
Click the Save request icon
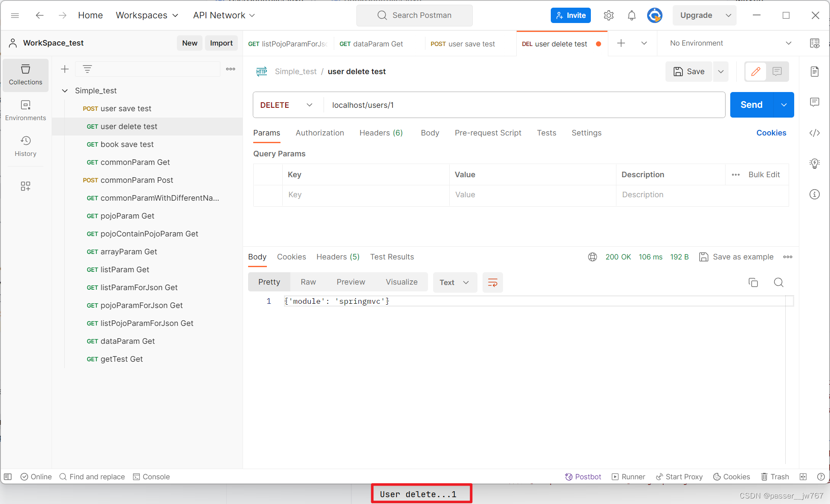click(688, 71)
